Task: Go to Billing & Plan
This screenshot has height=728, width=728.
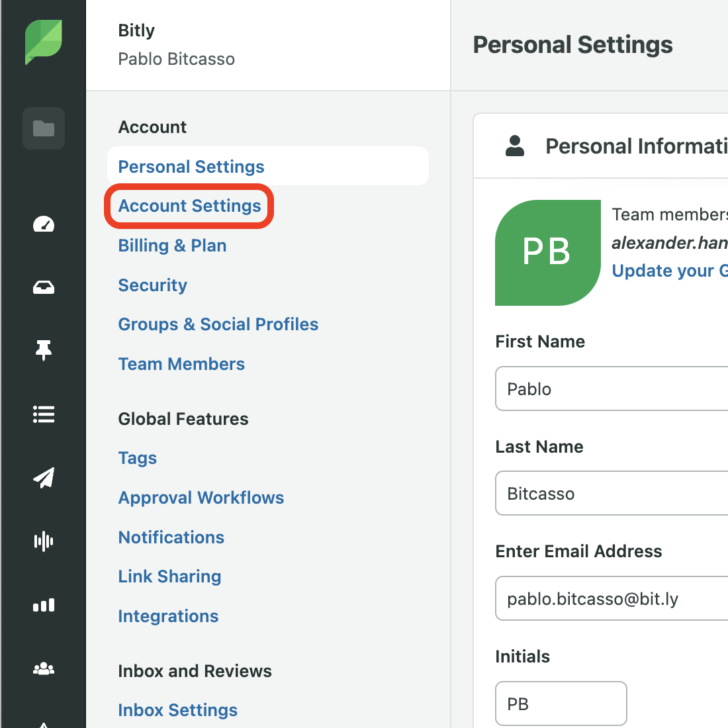Action: point(172,245)
